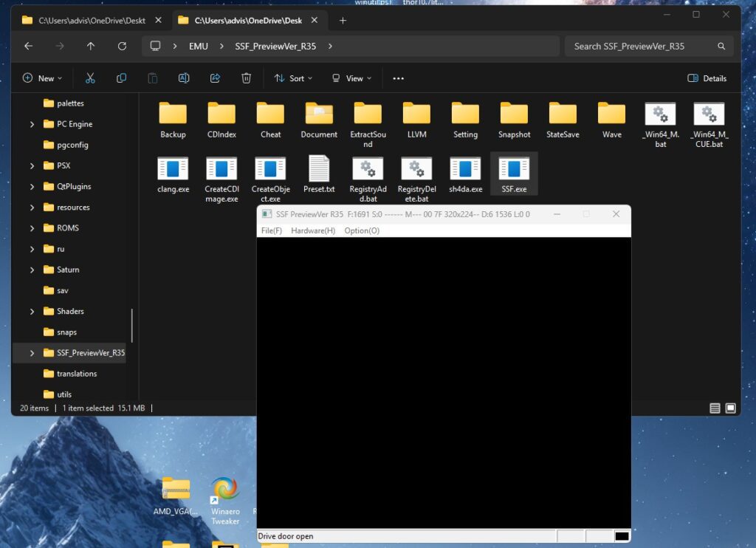Open the See more ellipsis menu

[398, 78]
